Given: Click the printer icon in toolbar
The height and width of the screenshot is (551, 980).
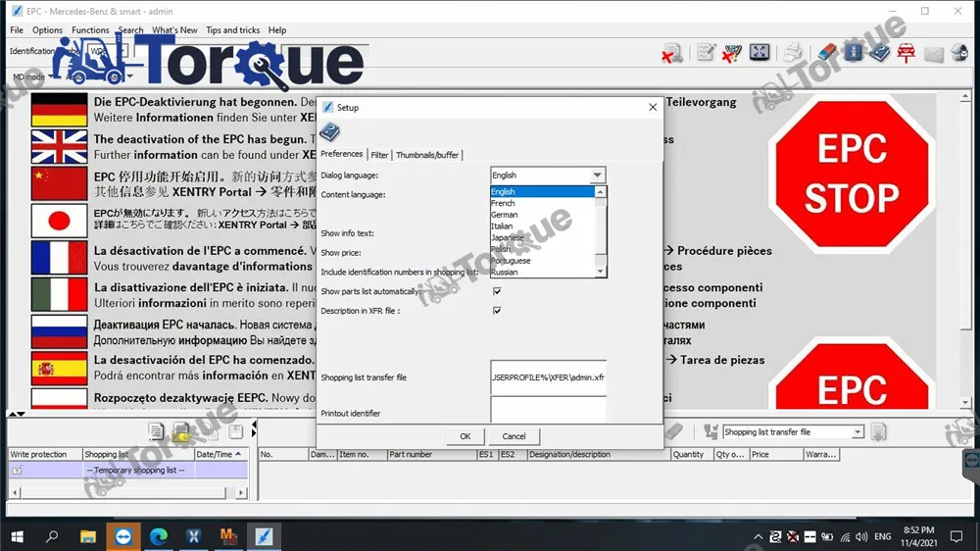Looking at the screenshot, I should pyautogui.click(x=793, y=53).
